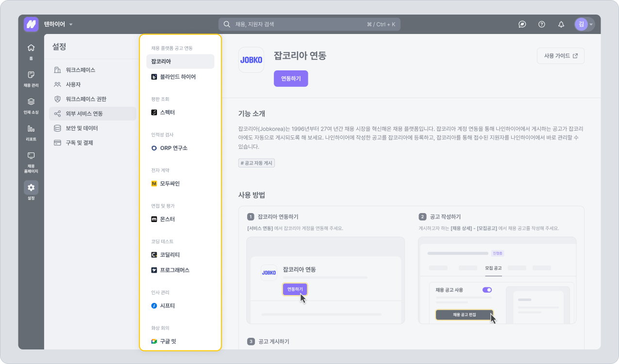Open 인재 소싱 in the left rail
Screen dimensions: 619x364
pos(31,106)
